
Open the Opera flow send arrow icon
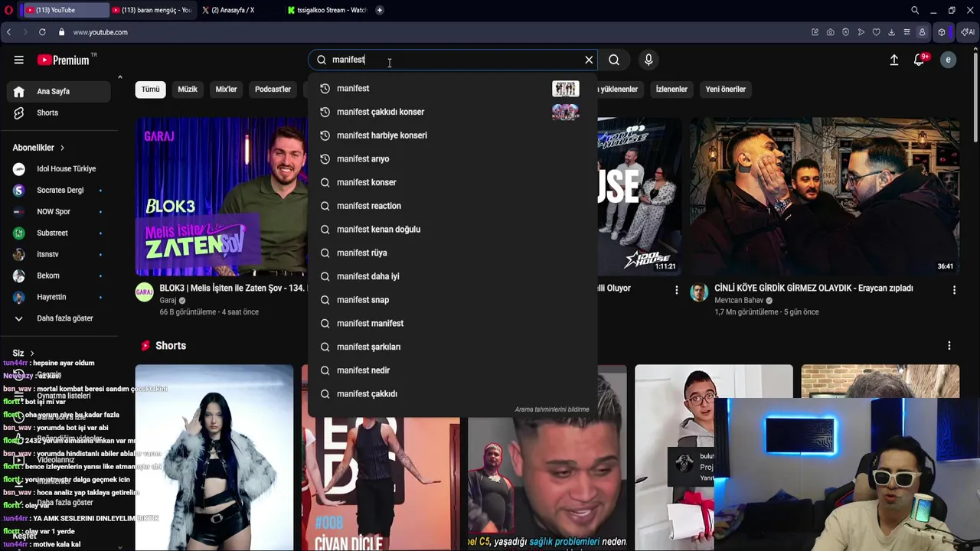[x=861, y=32]
